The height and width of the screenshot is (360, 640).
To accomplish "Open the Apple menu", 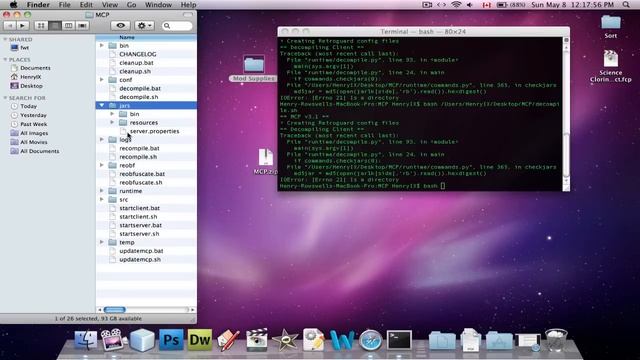I will pos(13,5).
